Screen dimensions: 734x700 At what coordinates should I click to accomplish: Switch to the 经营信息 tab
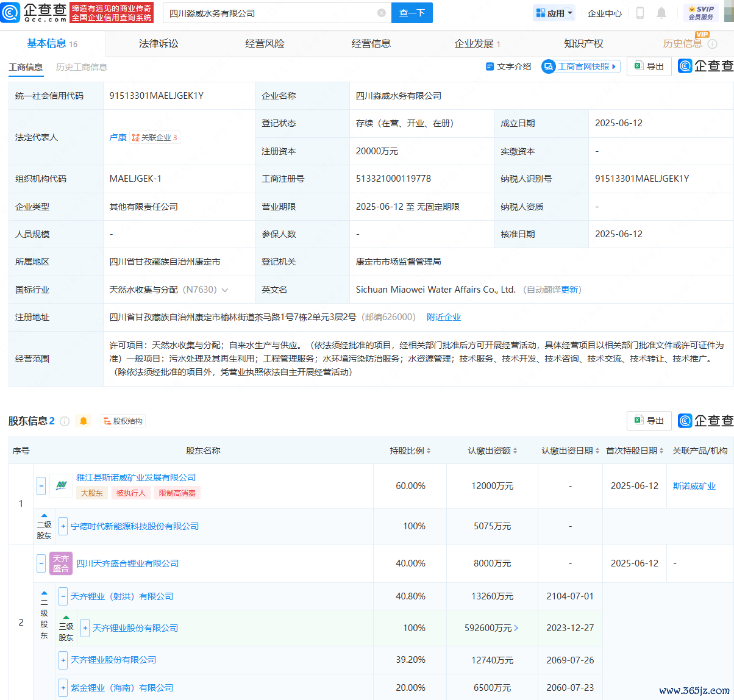pyautogui.click(x=371, y=43)
